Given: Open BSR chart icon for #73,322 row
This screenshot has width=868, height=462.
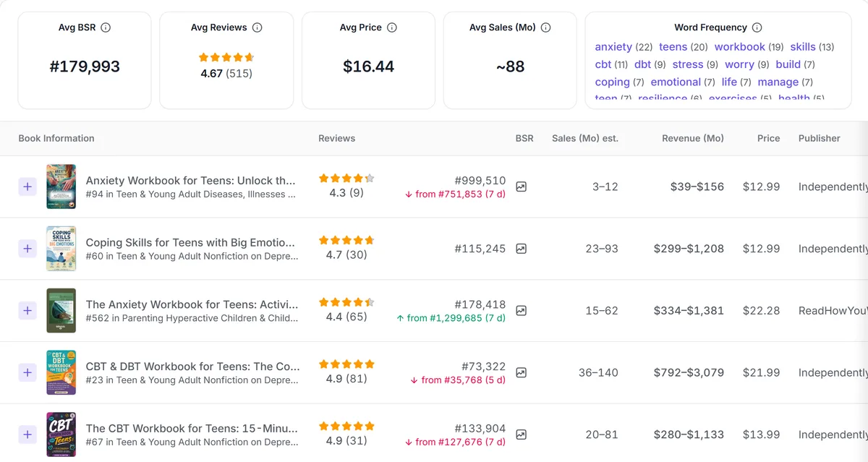Looking at the screenshot, I should 521,373.
